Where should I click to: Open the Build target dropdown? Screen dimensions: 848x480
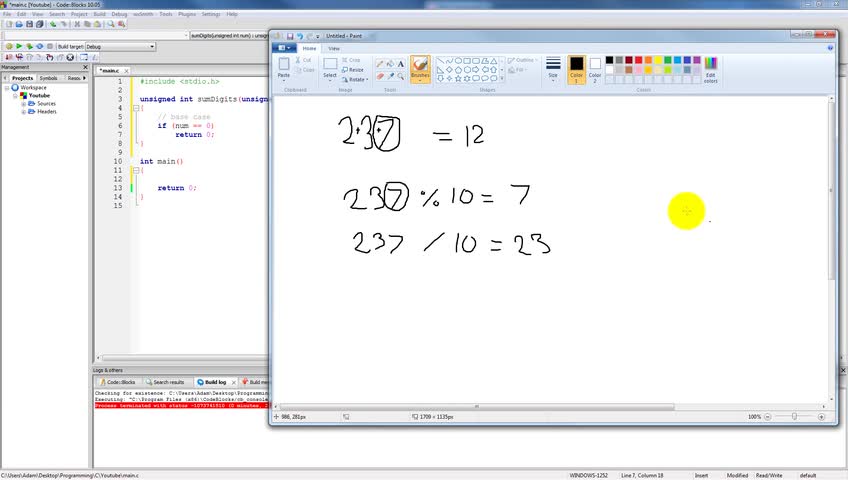152,46
